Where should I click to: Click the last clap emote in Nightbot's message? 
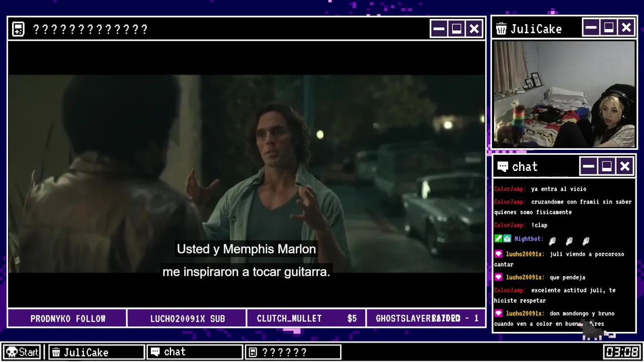click(x=586, y=241)
